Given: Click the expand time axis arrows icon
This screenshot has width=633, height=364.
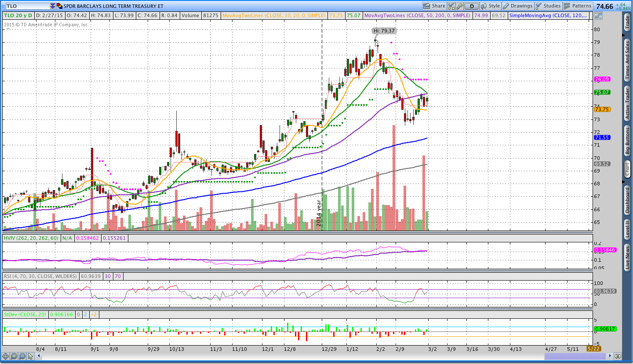Looking at the screenshot, I should [x=618, y=356].
